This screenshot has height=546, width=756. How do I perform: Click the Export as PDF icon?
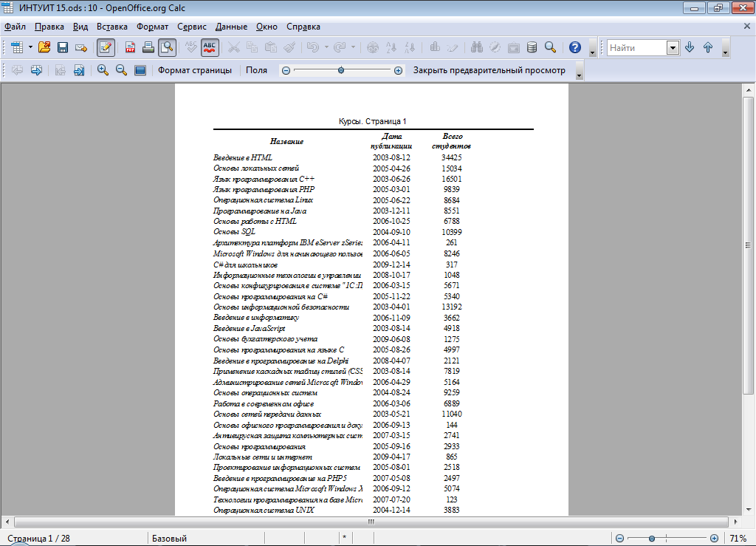click(130, 47)
